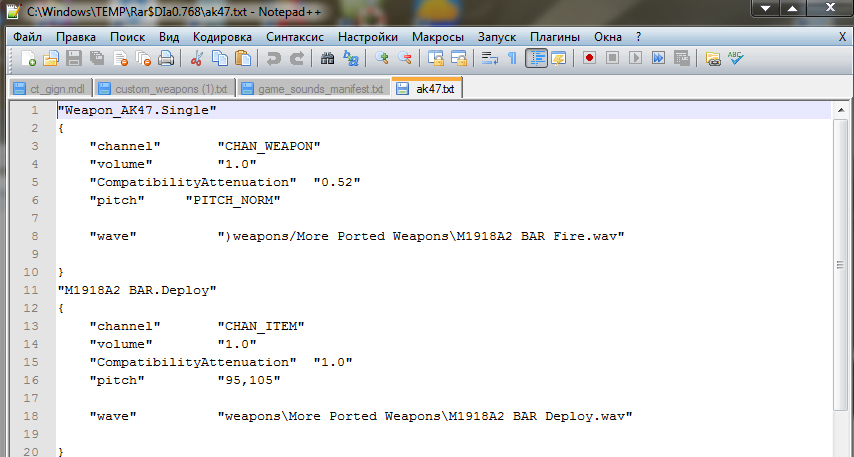Stop macro recording with the square icon
Viewport: 854px width, 457px height.
pos(612,58)
